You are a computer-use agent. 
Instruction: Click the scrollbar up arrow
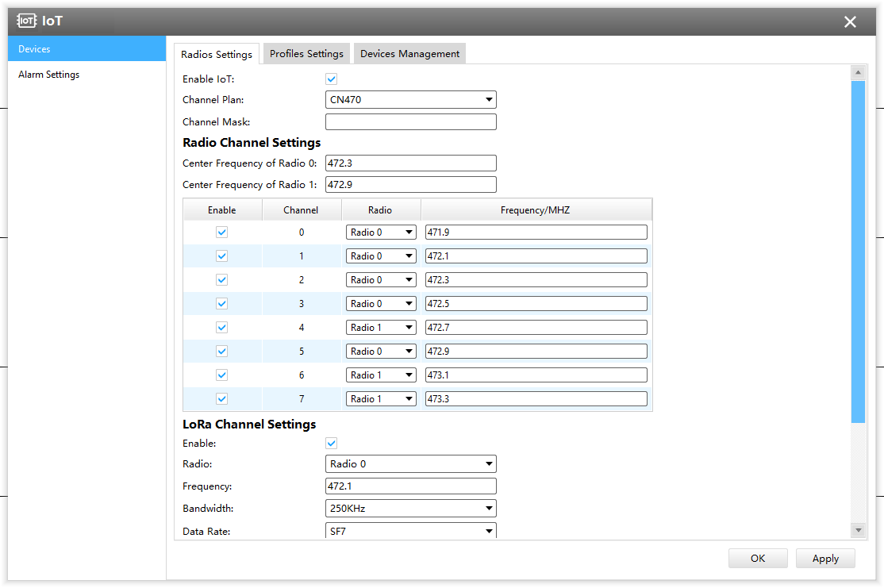(858, 72)
